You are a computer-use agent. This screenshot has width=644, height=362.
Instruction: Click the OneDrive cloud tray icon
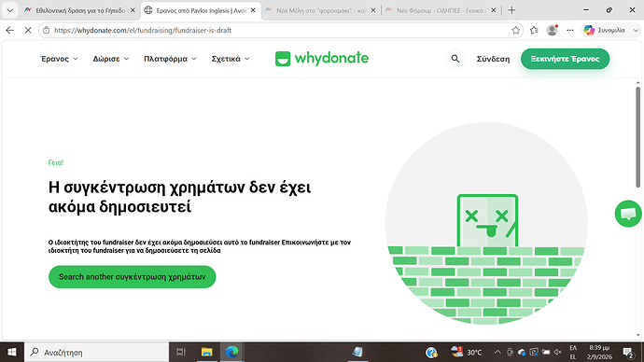522,352
